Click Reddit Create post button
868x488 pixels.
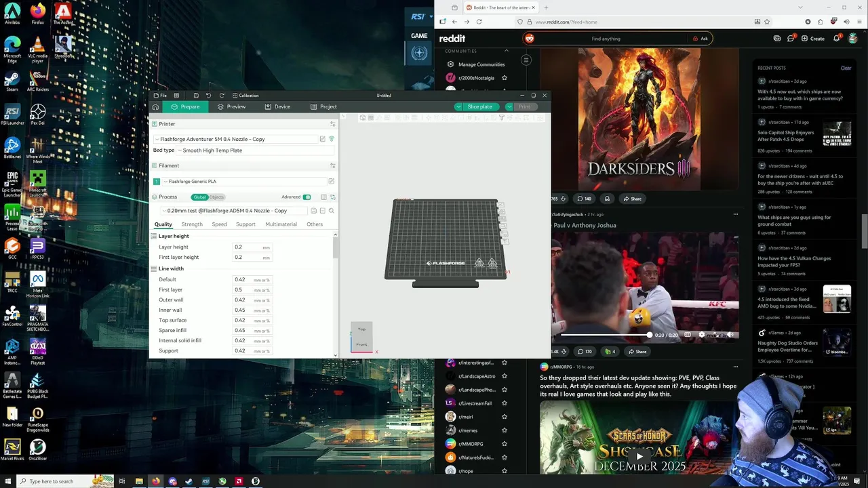[814, 39]
